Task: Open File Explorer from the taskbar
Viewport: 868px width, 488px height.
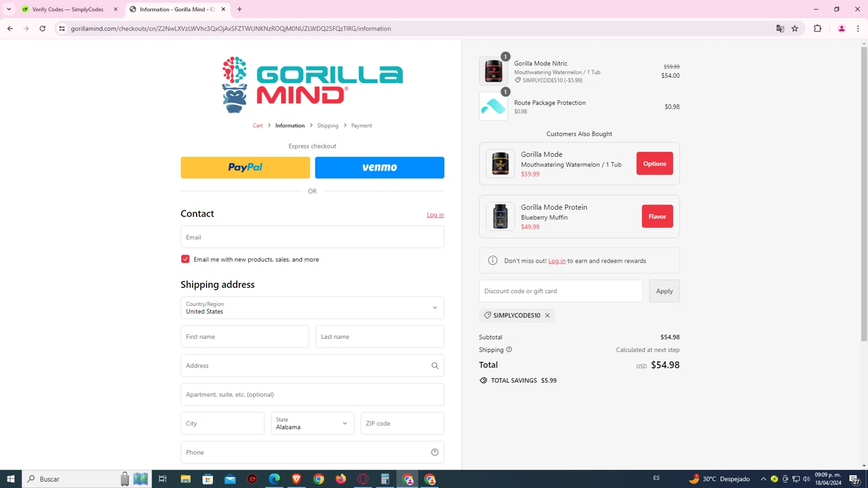Action: (x=185, y=479)
